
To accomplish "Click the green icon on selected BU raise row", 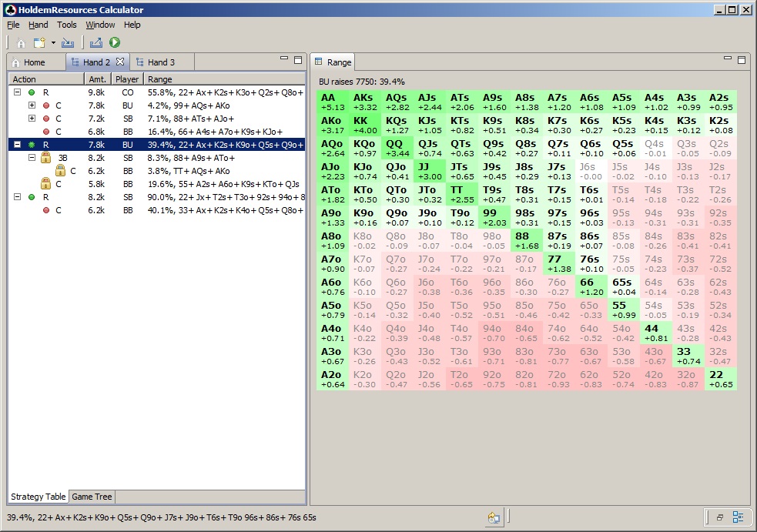I will [32, 144].
